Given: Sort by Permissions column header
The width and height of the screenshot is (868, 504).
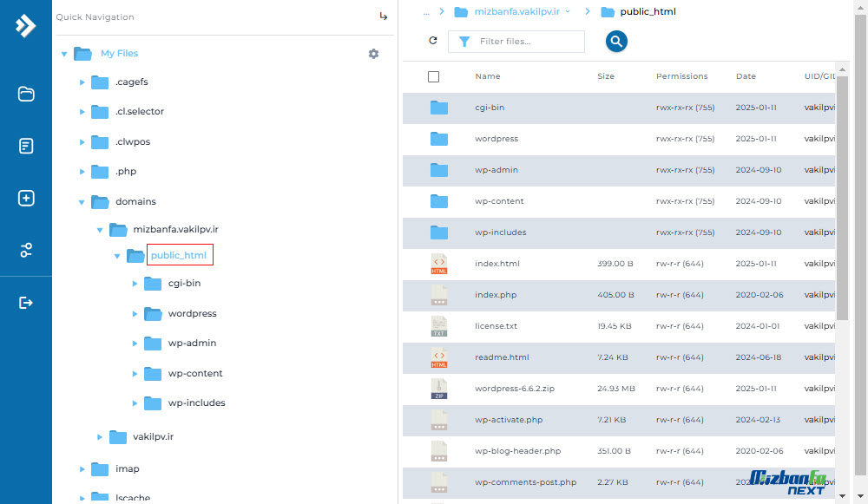Looking at the screenshot, I should click(682, 76).
